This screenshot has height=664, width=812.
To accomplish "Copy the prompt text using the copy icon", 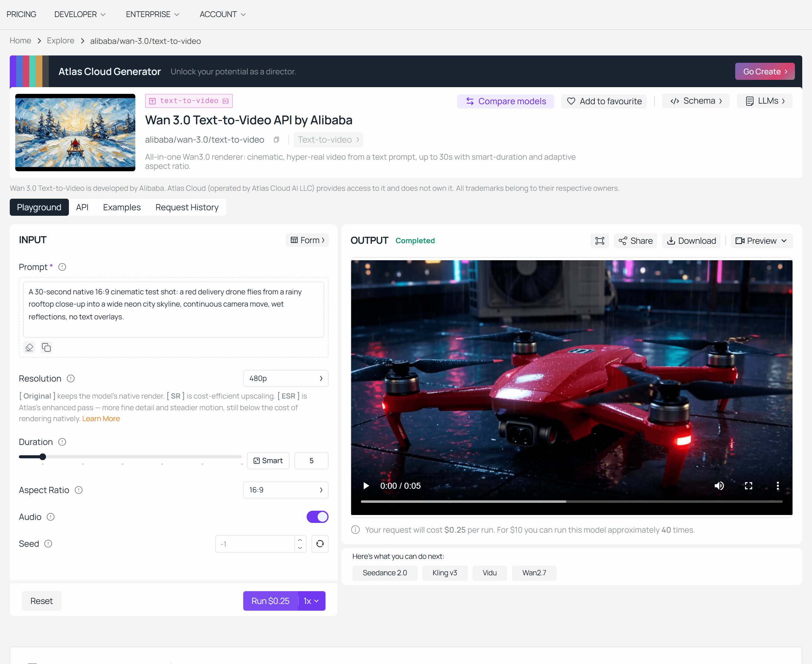I will [x=46, y=347].
